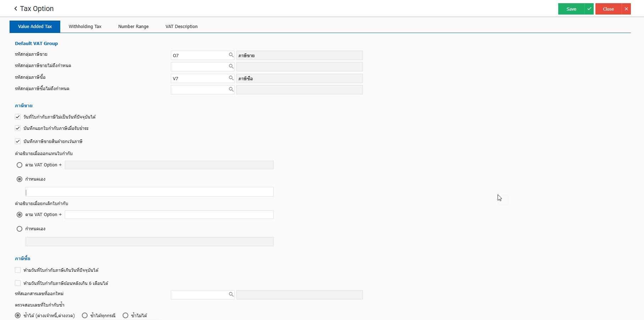This screenshot has height=320, width=644.
Task: Switch to the Withholding Tax tab
Action: pos(85,27)
